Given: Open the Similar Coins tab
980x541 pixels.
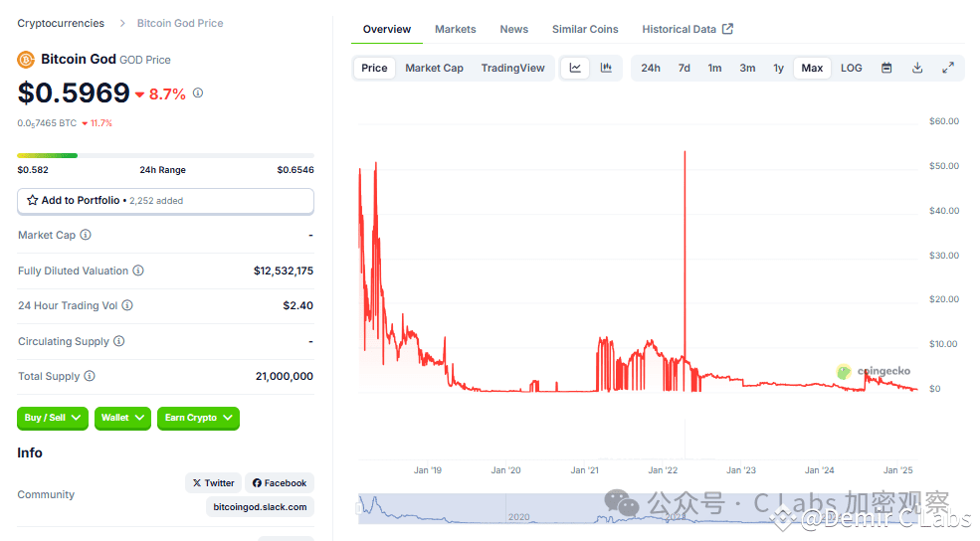Looking at the screenshot, I should pos(585,30).
